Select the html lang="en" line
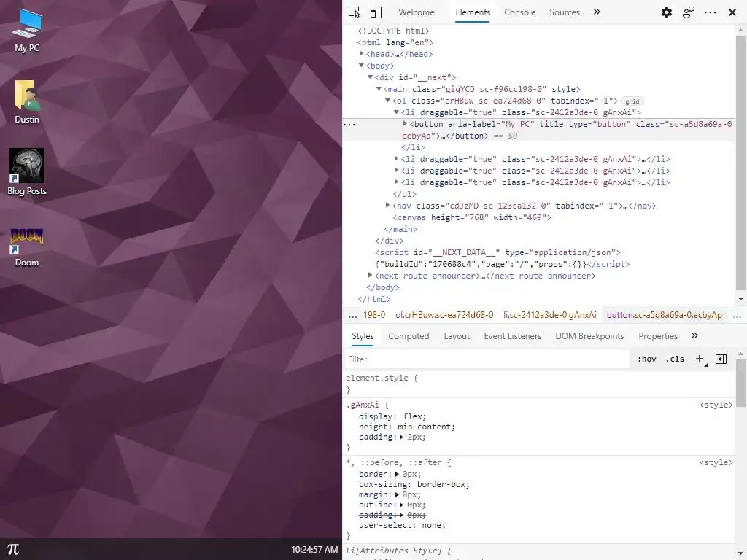This screenshot has height=560, width=747. 395,42
